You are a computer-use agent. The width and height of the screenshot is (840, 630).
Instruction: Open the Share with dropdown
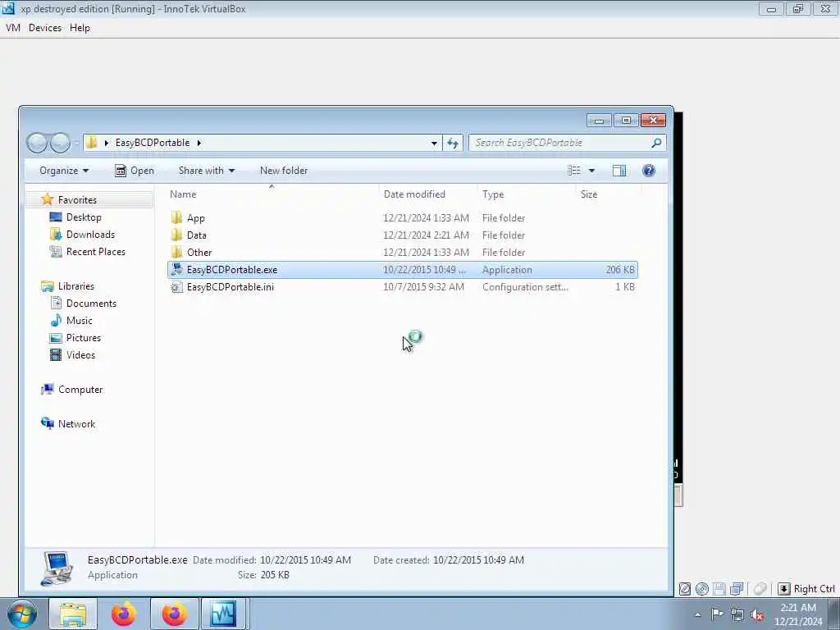pyautogui.click(x=206, y=171)
